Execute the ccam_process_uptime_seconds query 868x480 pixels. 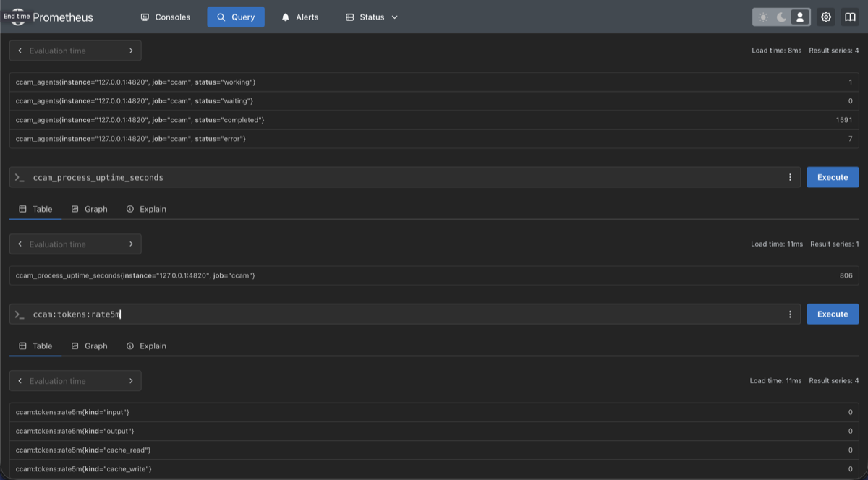[833, 177]
